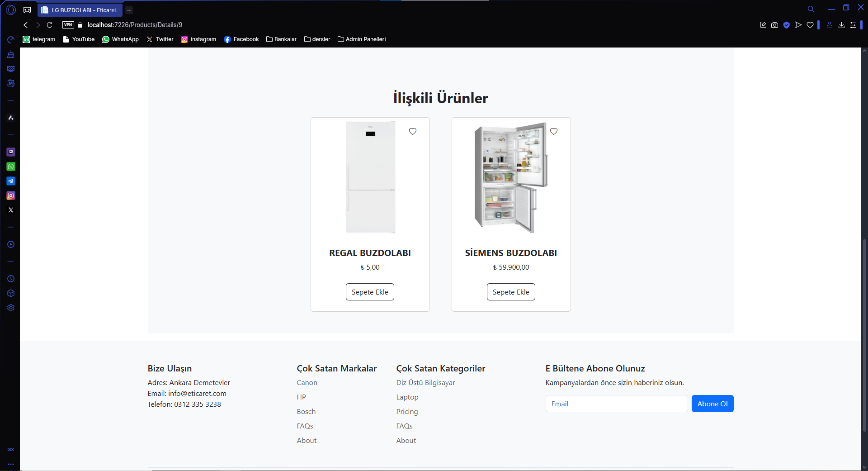Favorite the REGAL BUZDOLABI product
Image resolution: width=868 pixels, height=471 pixels.
click(412, 131)
